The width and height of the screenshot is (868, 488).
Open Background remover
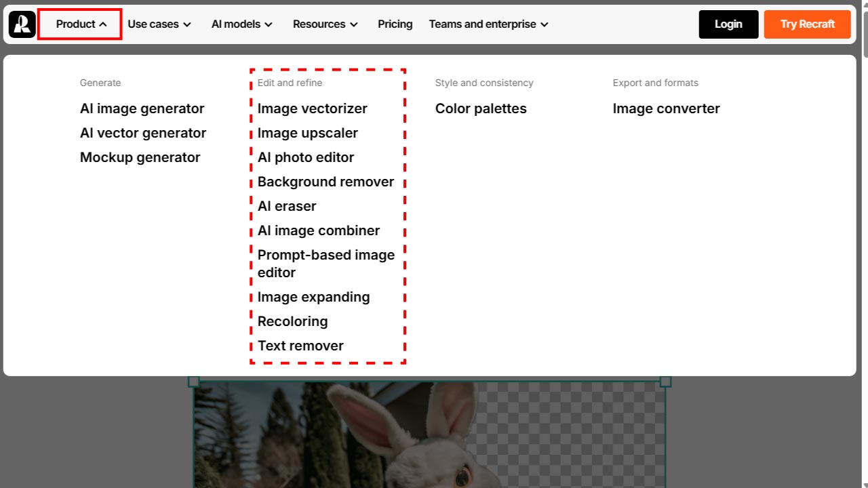pyautogui.click(x=325, y=182)
